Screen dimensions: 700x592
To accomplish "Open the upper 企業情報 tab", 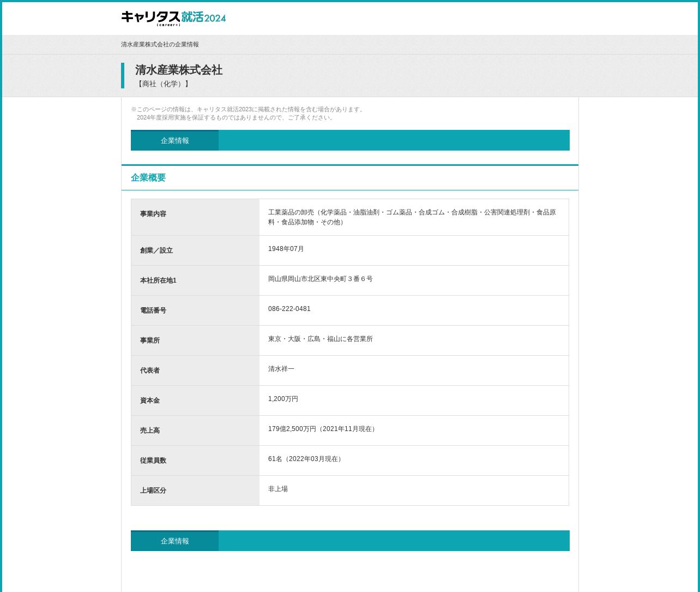I will (x=174, y=140).
